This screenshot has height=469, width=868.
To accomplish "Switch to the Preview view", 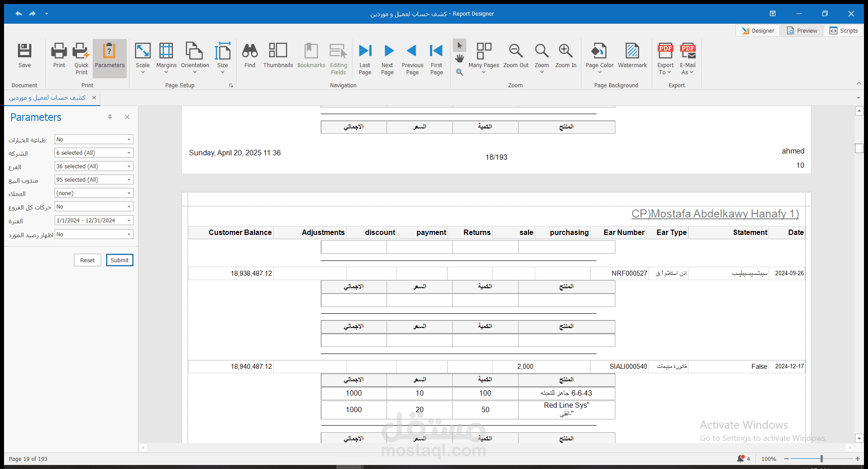I will tap(802, 30).
